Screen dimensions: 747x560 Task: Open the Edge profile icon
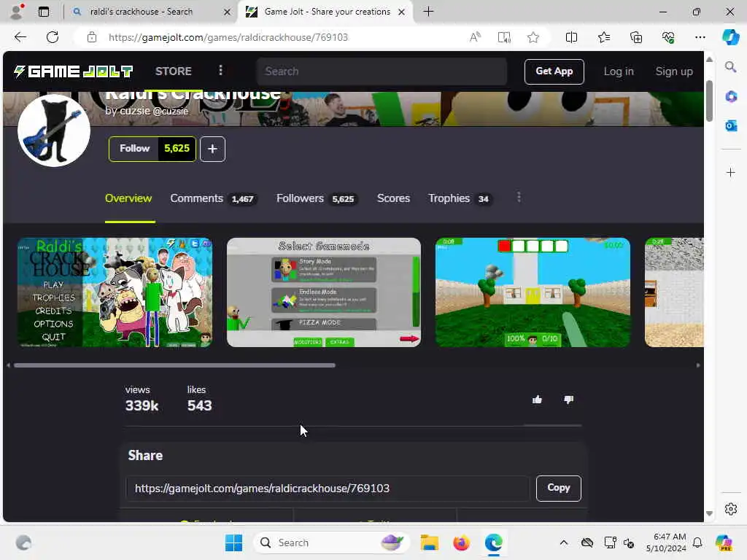(x=17, y=12)
